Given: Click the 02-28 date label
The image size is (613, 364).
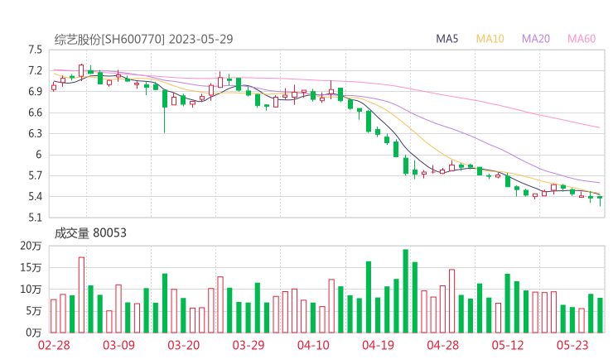Looking at the screenshot, I should point(54,345).
